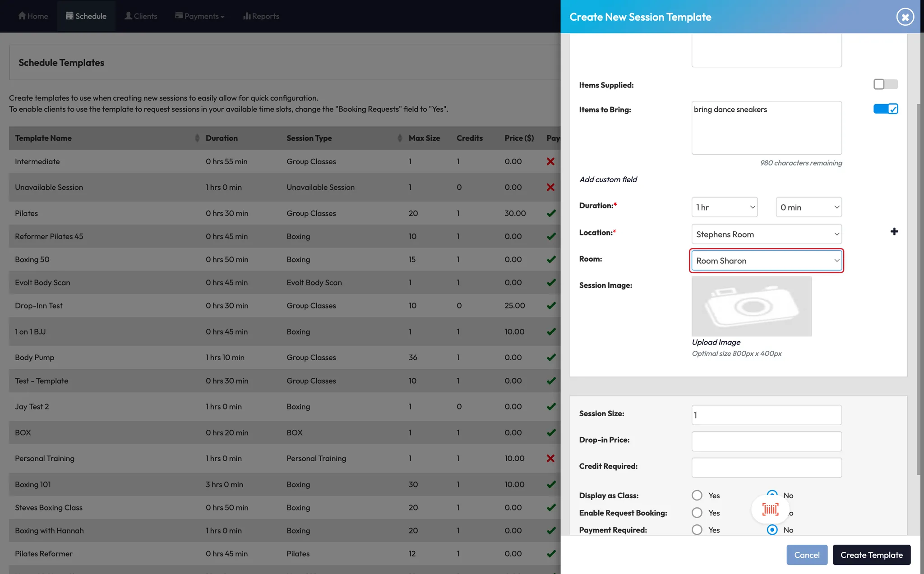
Task: Click the green checkmark in the Pilates row
Action: coord(551,213)
